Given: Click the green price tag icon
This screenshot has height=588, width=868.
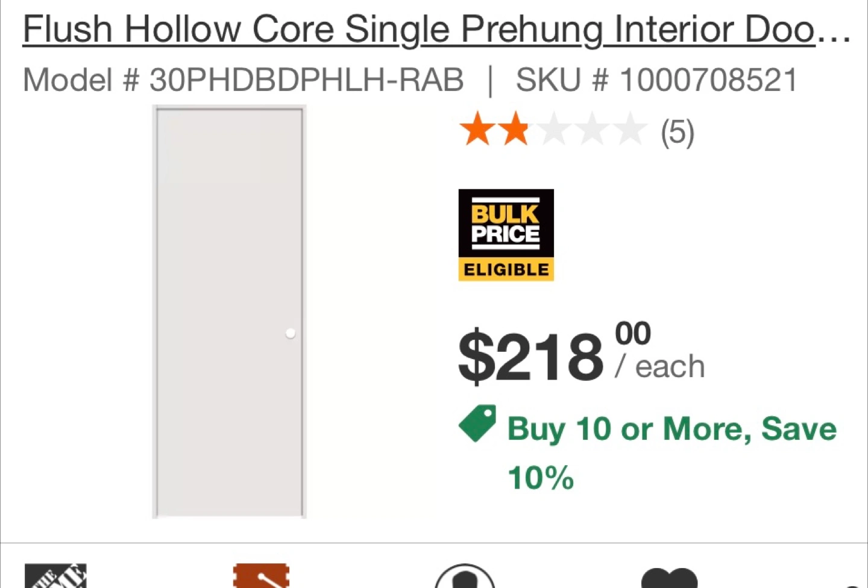Looking at the screenshot, I should point(477,423).
